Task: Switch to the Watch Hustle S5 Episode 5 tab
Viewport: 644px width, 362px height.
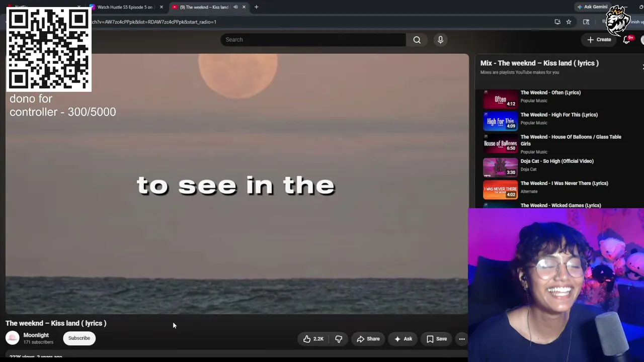Action: click(x=125, y=7)
